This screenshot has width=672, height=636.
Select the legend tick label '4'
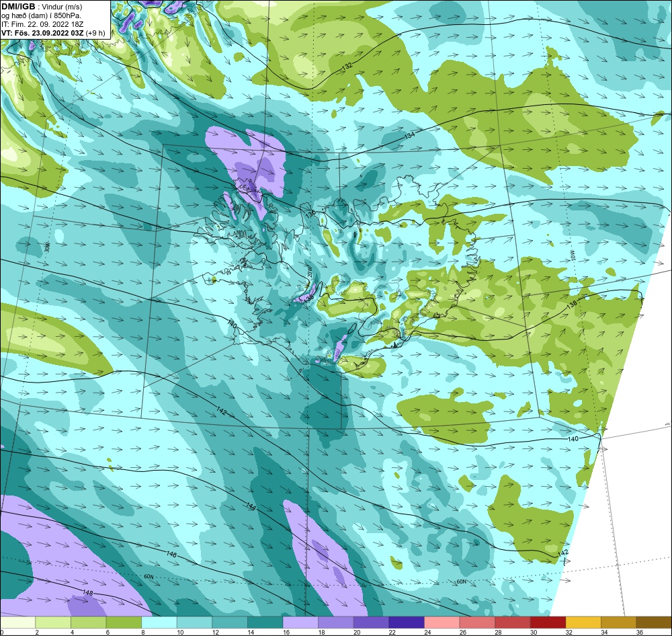point(73,632)
